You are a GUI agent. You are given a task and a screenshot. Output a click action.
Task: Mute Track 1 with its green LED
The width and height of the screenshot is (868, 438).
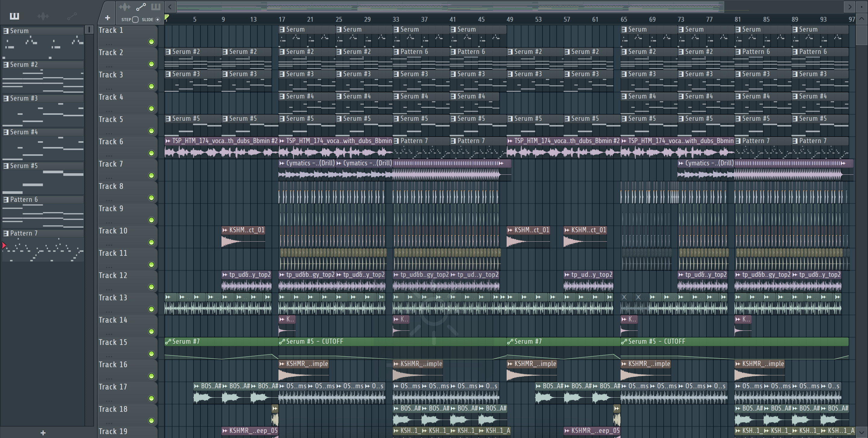coord(152,42)
